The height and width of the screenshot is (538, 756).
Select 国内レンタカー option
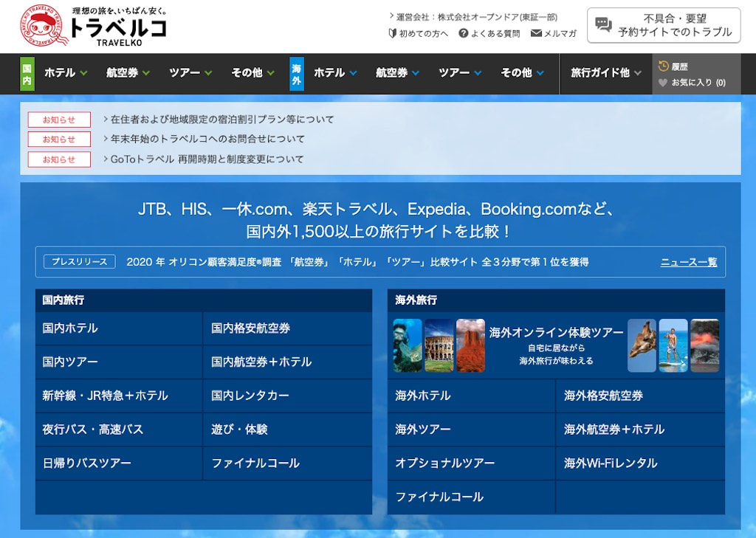coord(288,396)
